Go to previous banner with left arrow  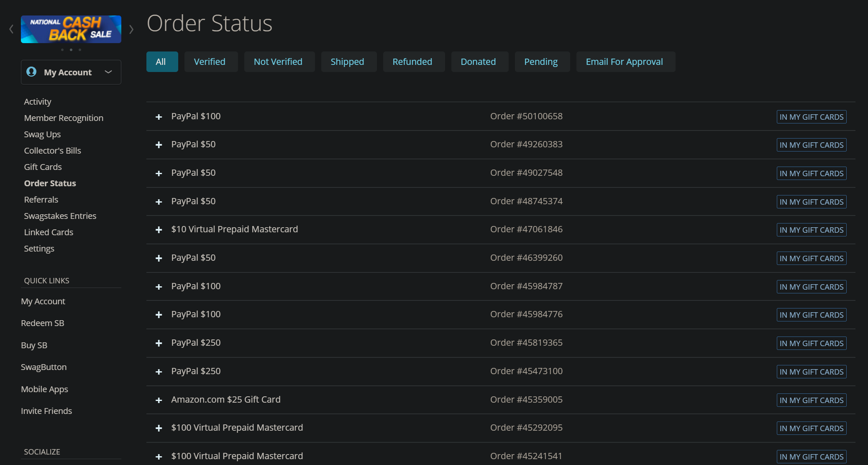click(11, 29)
